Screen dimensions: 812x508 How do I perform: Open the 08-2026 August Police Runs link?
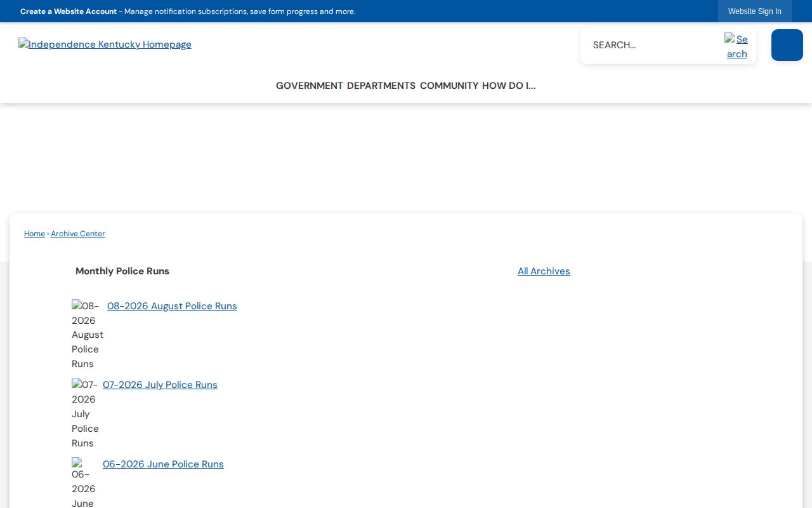coord(172,306)
